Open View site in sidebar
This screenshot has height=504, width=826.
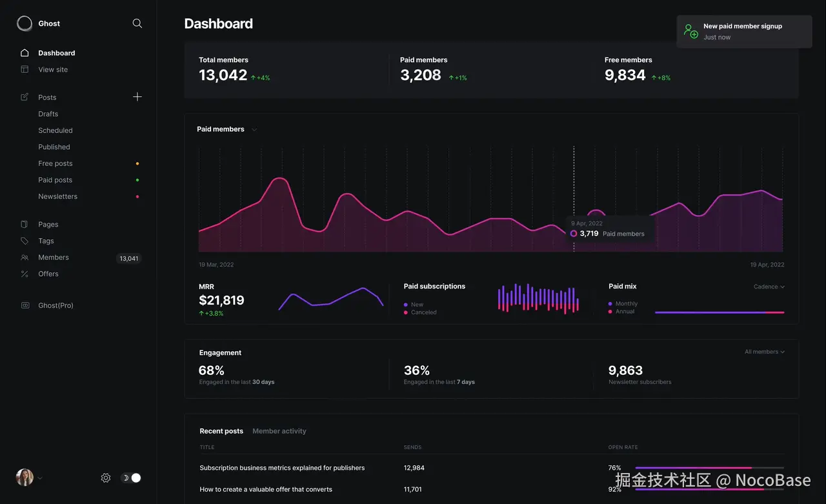click(53, 70)
